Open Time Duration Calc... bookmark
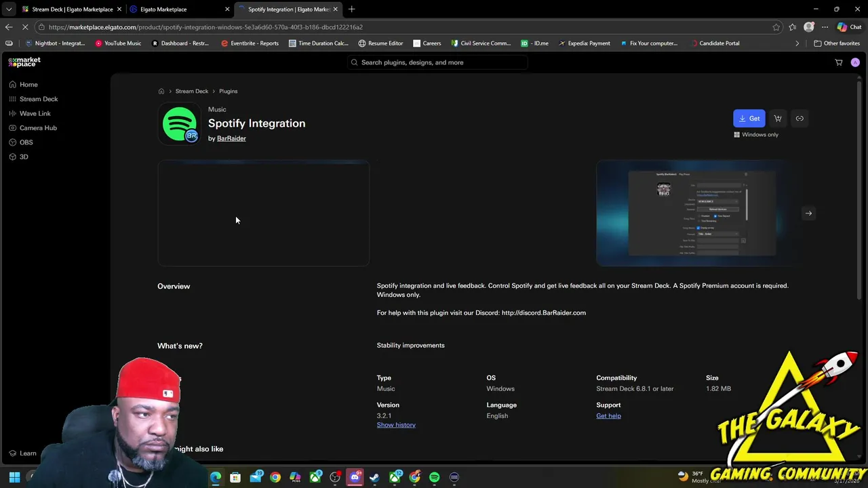 coord(319,43)
